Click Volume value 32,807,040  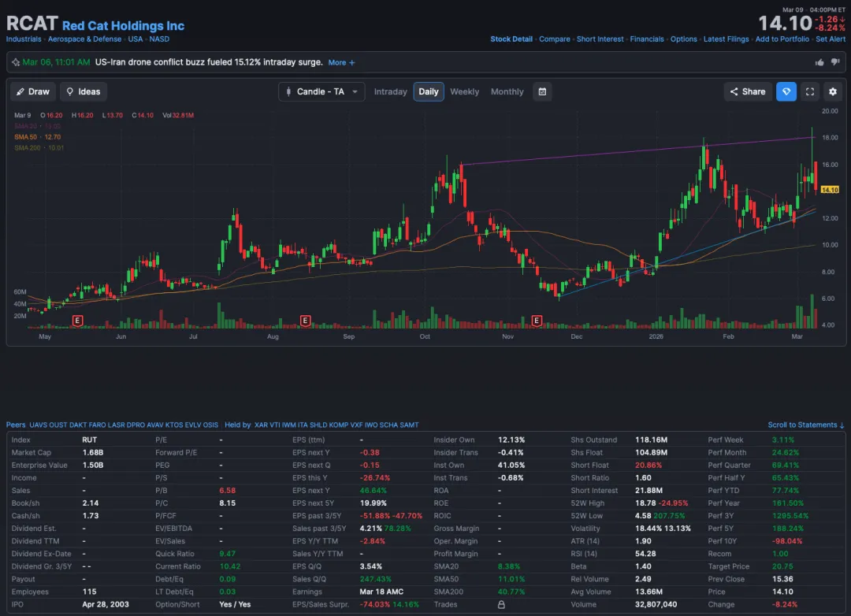point(656,604)
